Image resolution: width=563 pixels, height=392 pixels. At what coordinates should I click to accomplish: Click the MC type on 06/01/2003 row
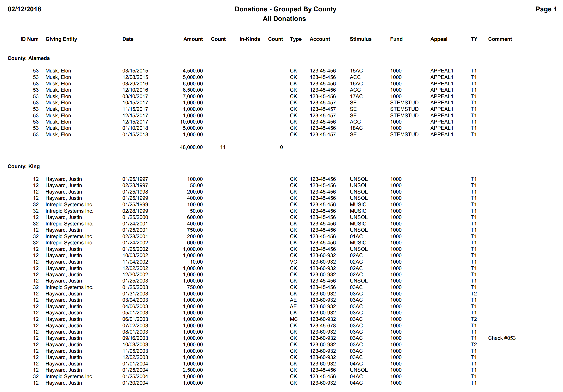click(x=294, y=319)
